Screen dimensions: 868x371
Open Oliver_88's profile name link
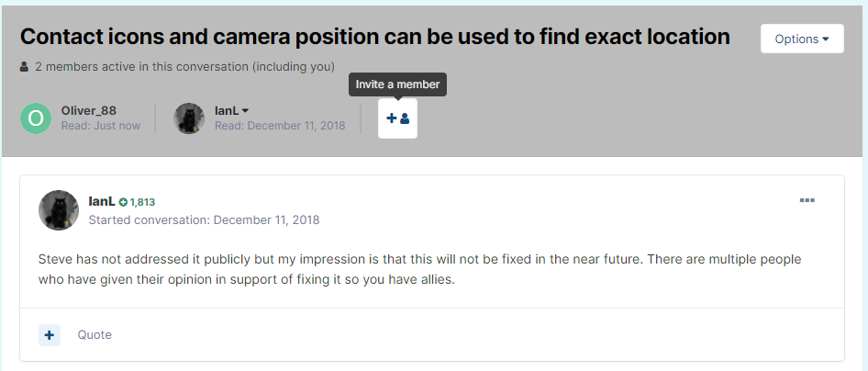[88, 110]
